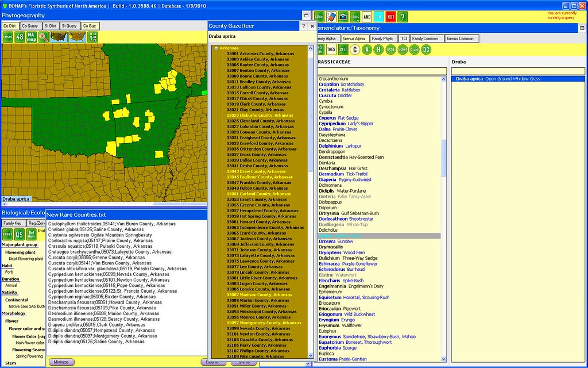Click the magnifier zoom map icon

pos(43,37)
